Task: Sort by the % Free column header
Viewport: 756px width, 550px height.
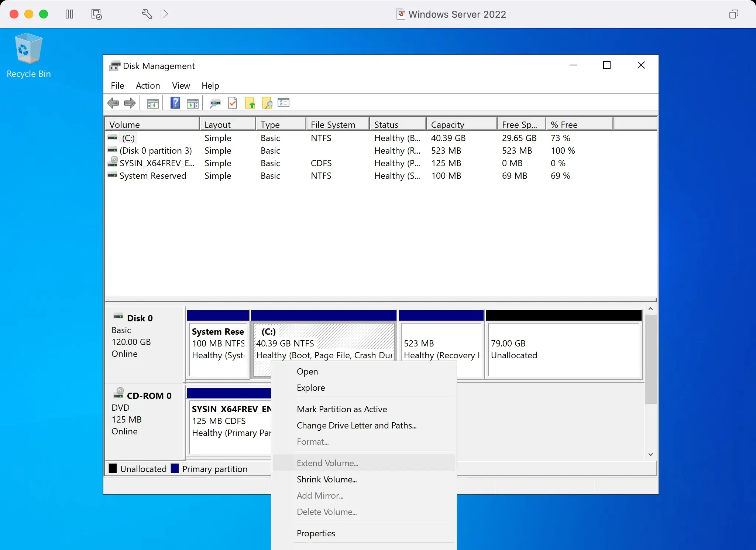Action: pos(580,124)
